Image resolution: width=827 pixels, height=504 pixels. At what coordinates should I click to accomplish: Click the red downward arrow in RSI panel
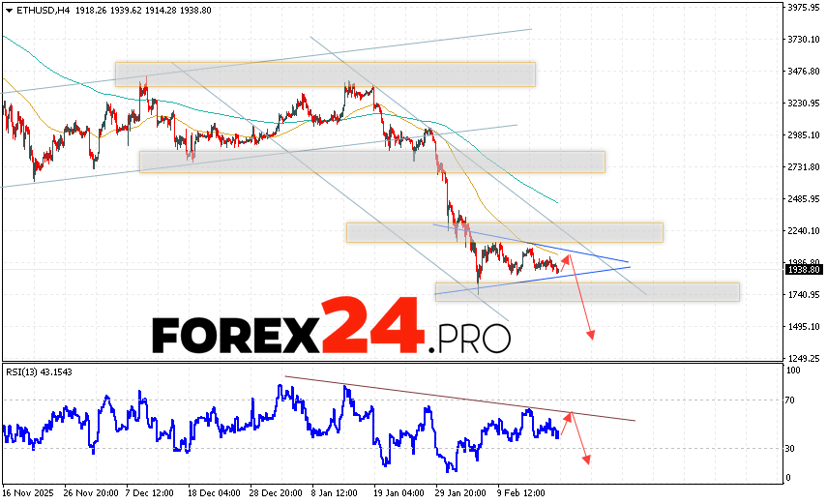[x=579, y=438]
